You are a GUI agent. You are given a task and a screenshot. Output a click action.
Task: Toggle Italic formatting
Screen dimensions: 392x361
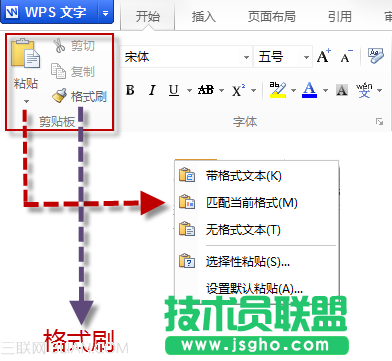[152, 90]
